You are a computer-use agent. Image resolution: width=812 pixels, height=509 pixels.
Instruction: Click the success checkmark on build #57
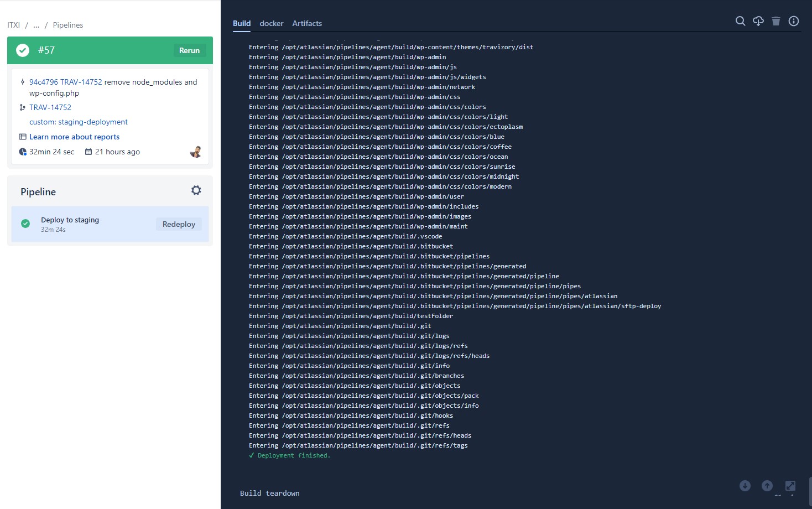pyautogui.click(x=22, y=50)
